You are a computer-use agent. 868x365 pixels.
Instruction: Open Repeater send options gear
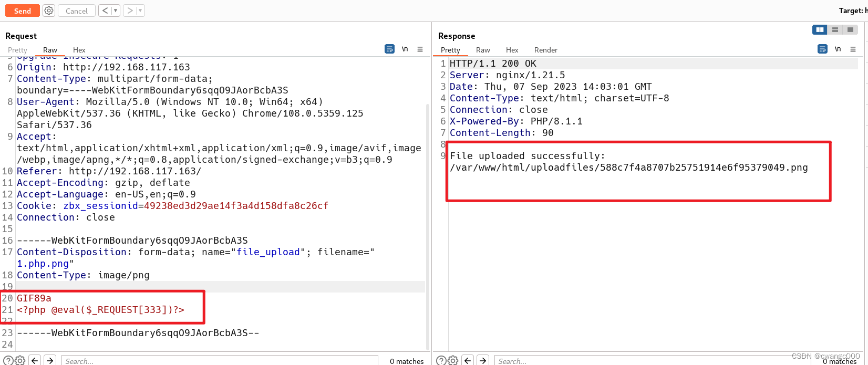(x=49, y=11)
